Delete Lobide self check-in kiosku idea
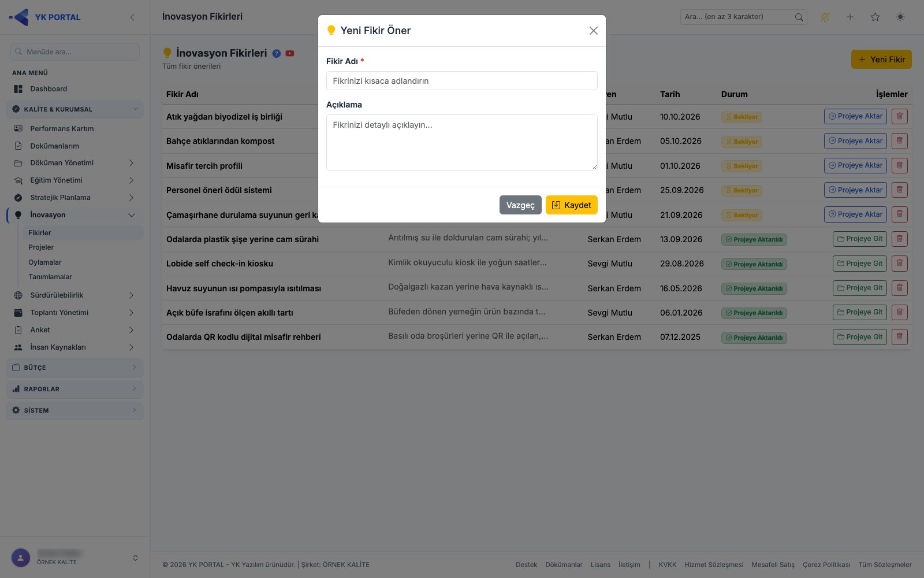 [899, 264]
